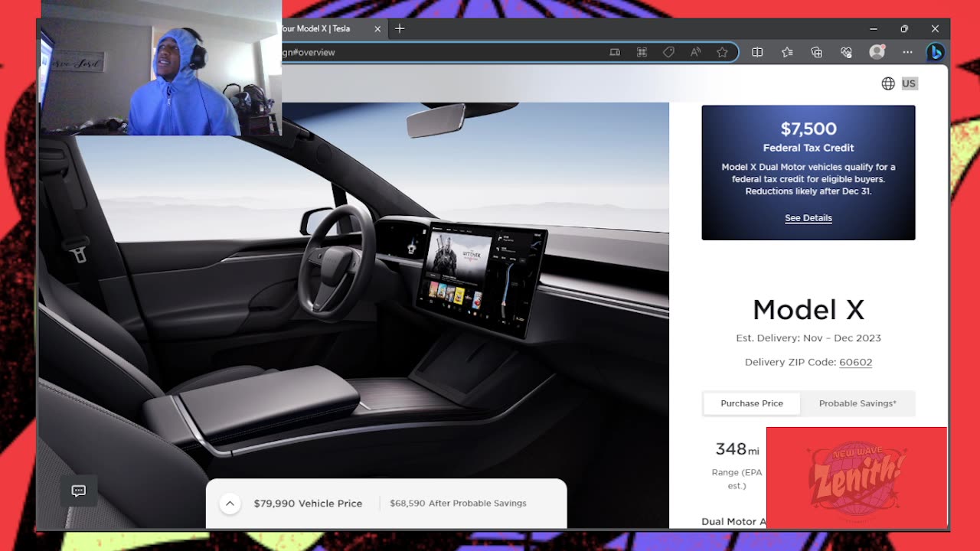The image size is (980, 551).
Task: Select the US region label
Action: [x=909, y=83]
